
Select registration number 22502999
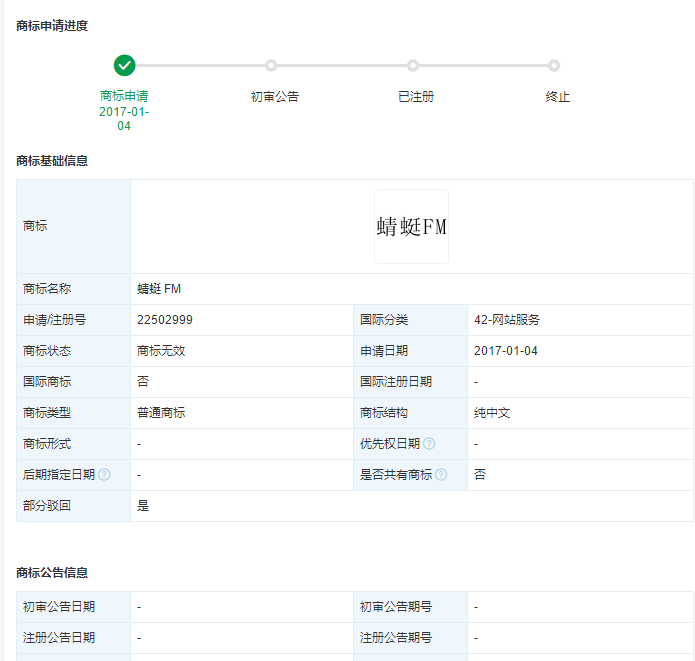[x=165, y=320]
